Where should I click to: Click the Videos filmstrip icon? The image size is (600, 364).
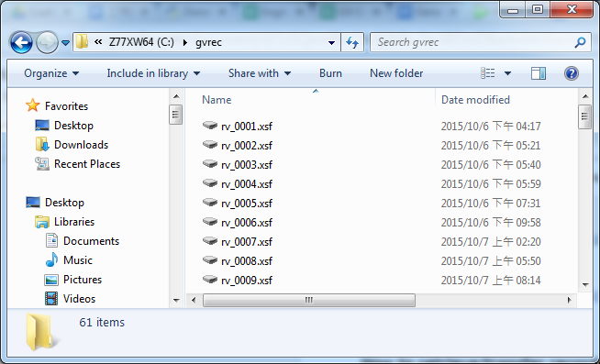pyautogui.click(x=51, y=298)
